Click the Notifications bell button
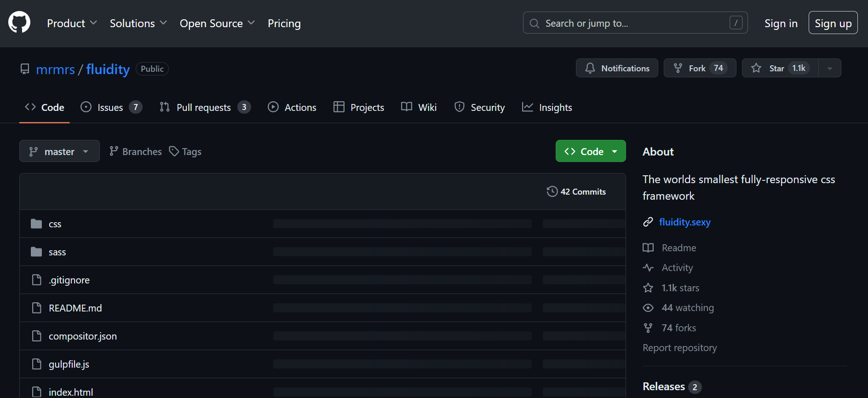The height and width of the screenshot is (398, 868). click(617, 68)
